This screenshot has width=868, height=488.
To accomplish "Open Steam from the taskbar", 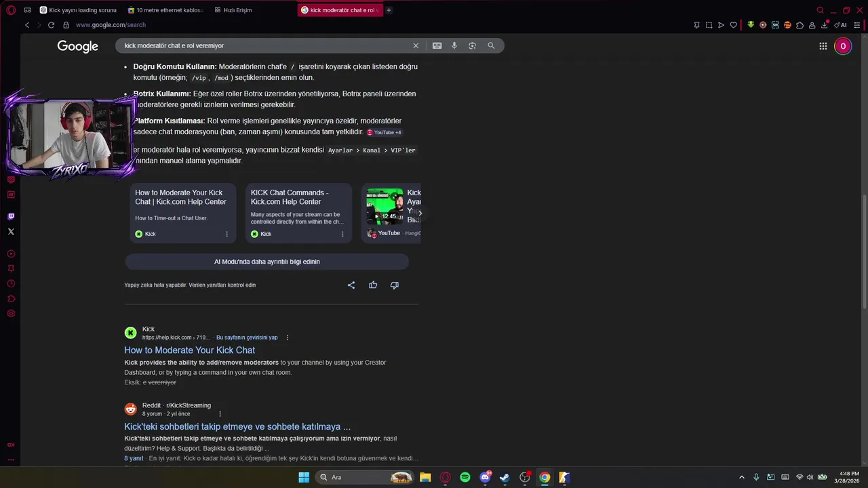I will 505,477.
